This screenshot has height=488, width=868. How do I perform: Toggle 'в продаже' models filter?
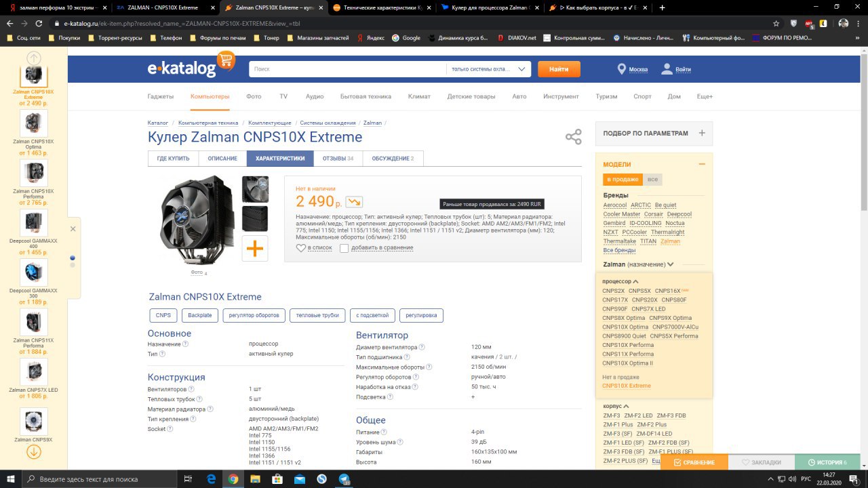(623, 180)
